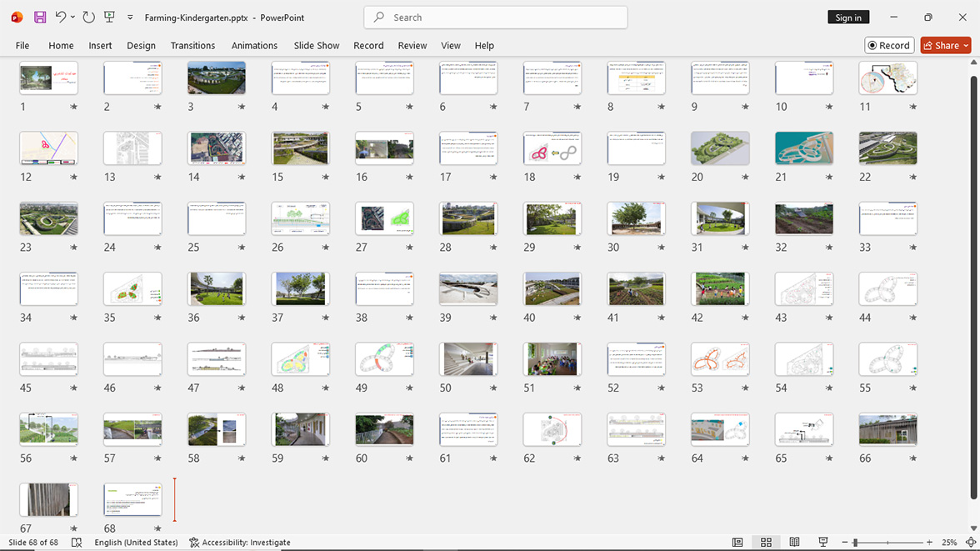Image resolution: width=980 pixels, height=551 pixels.
Task: Click the zoom slider in status bar
Action: coord(887,542)
